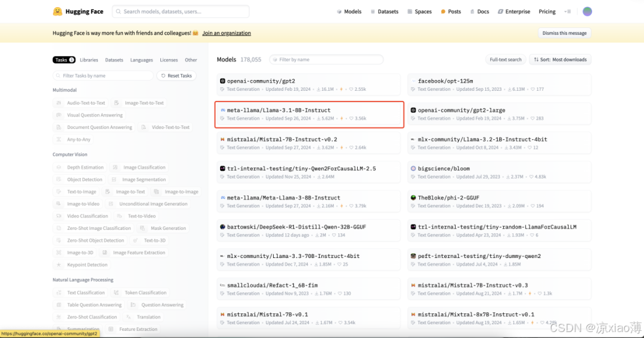
Task: Toggle the Keypoint Detection task filter
Action: [x=82, y=265]
